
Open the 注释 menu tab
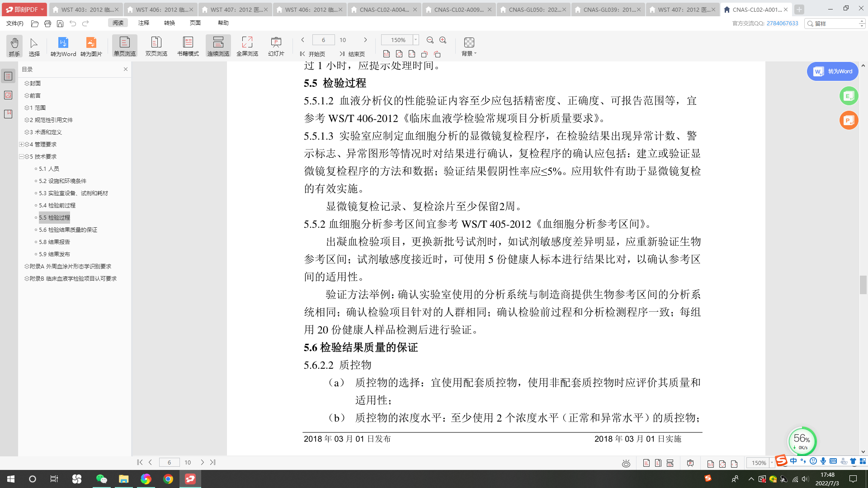144,23
